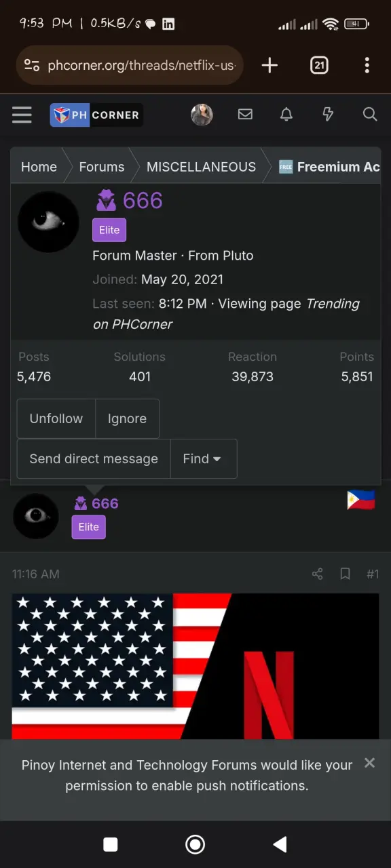Tap the lightning bolt what's new icon
The width and height of the screenshot is (391, 868).
click(328, 115)
